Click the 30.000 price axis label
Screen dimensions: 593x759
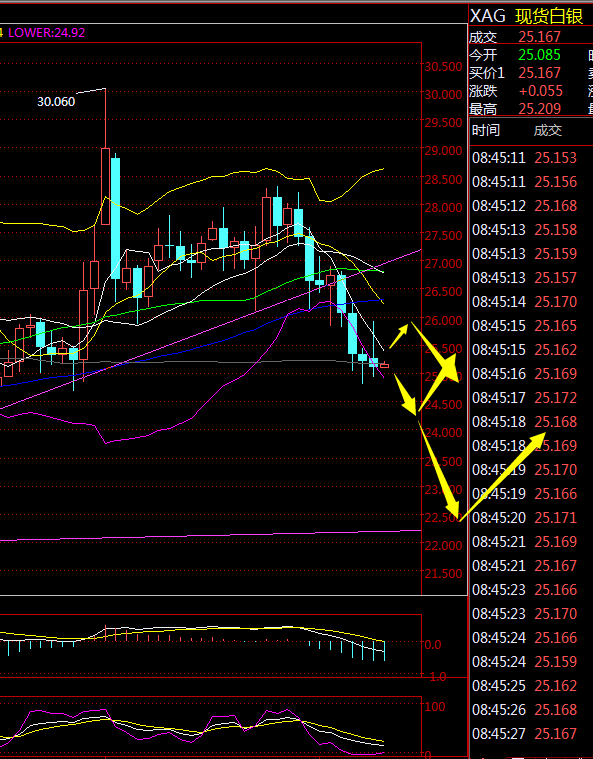[x=443, y=95]
